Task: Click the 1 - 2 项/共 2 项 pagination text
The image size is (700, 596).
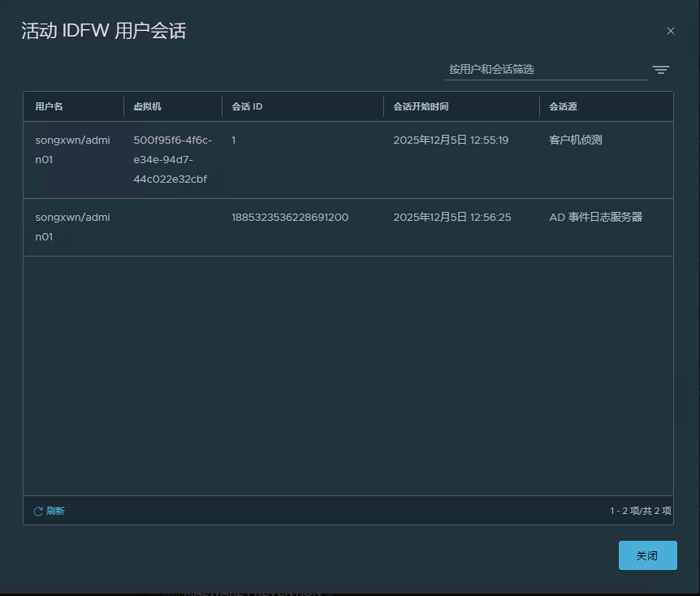Action: (x=640, y=511)
